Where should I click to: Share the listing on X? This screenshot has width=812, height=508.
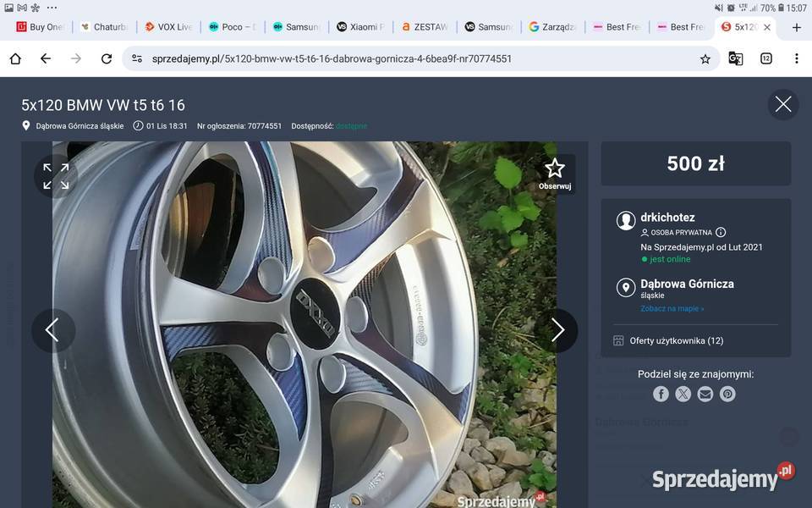click(683, 394)
